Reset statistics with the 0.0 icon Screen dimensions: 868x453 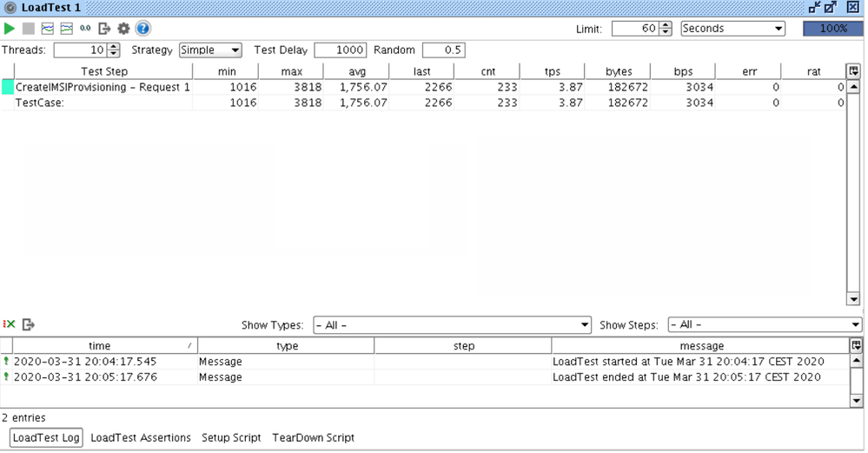point(85,29)
